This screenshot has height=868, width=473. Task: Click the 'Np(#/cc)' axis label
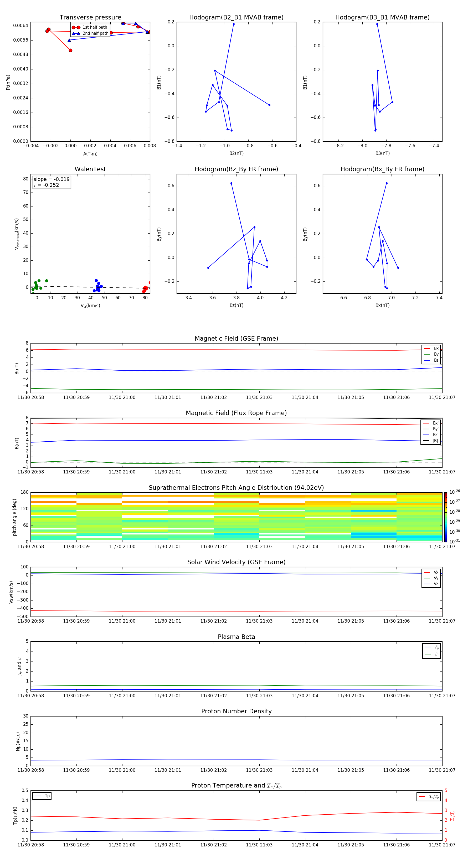[x=18, y=741]
